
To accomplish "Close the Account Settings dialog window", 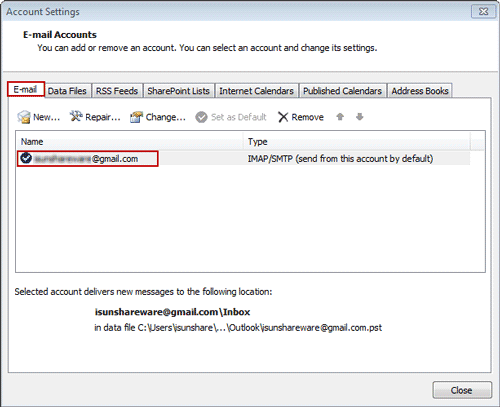I will click(x=483, y=12).
